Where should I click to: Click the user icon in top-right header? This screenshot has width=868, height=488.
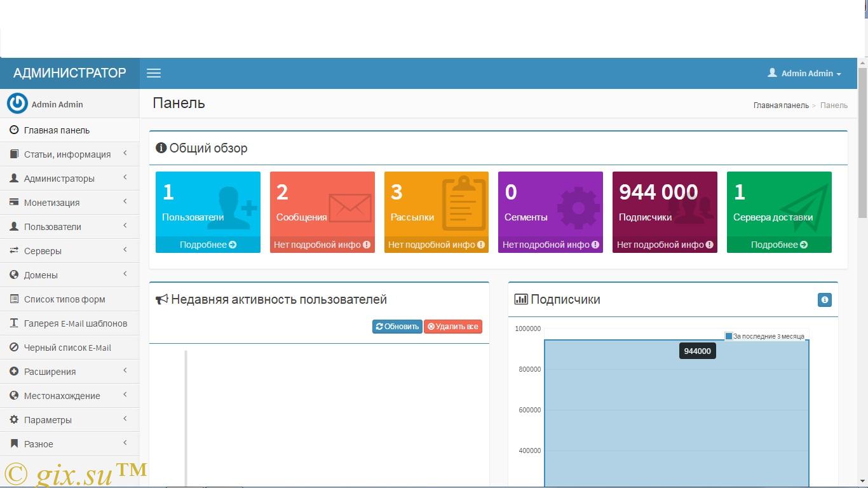click(772, 73)
